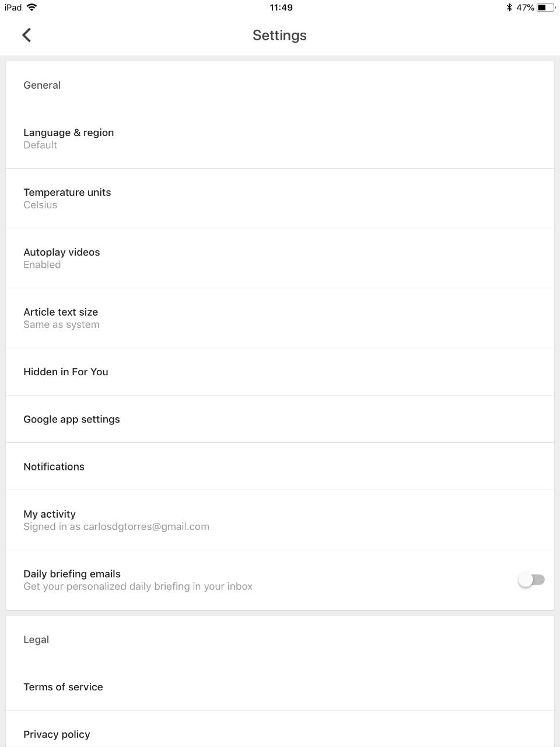This screenshot has height=747, width=560.
Task: Go to Notifications settings
Action: 54,466
